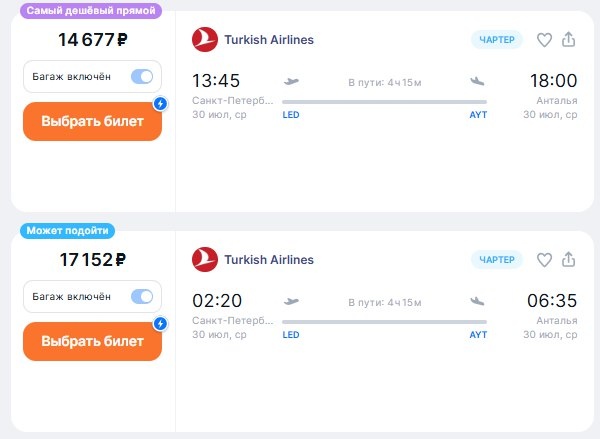Screen dimensions: 600x439
Task: Click lightning badge on 14 677 ₽ button
Action: click(160, 103)
